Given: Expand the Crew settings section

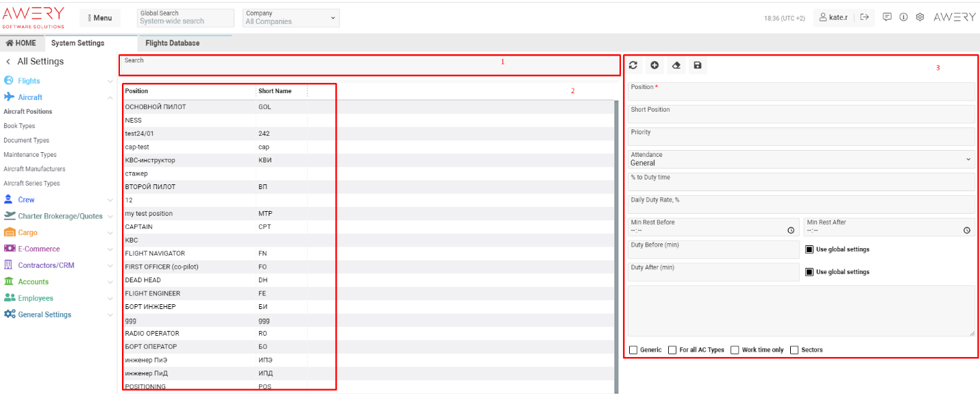Looking at the screenshot, I should 26,199.
